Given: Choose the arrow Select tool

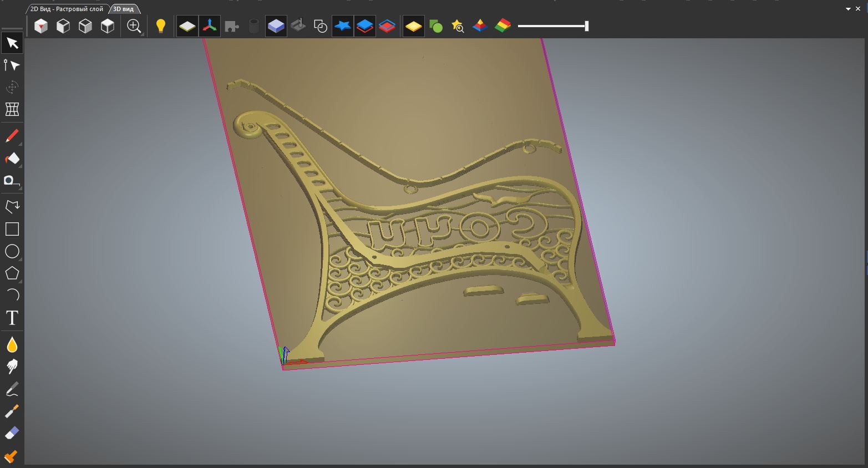Looking at the screenshot, I should tap(12, 43).
